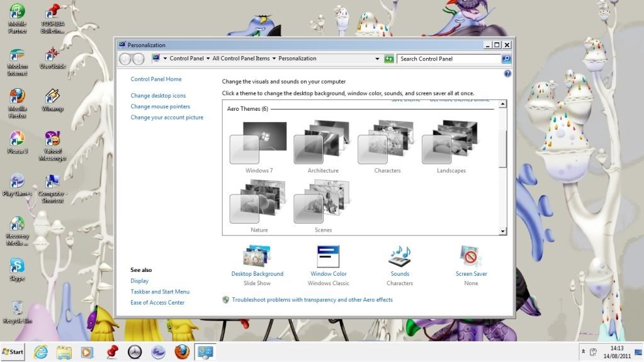
Task: Click the Forward navigation button
Action: point(138,59)
